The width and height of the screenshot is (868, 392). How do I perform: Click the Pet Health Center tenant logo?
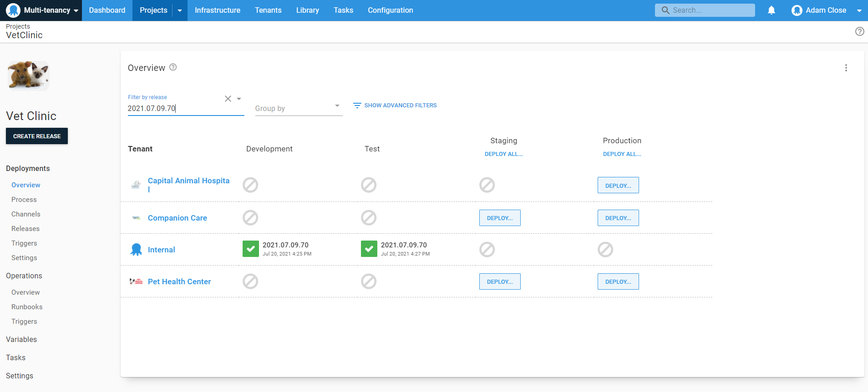[x=136, y=281]
